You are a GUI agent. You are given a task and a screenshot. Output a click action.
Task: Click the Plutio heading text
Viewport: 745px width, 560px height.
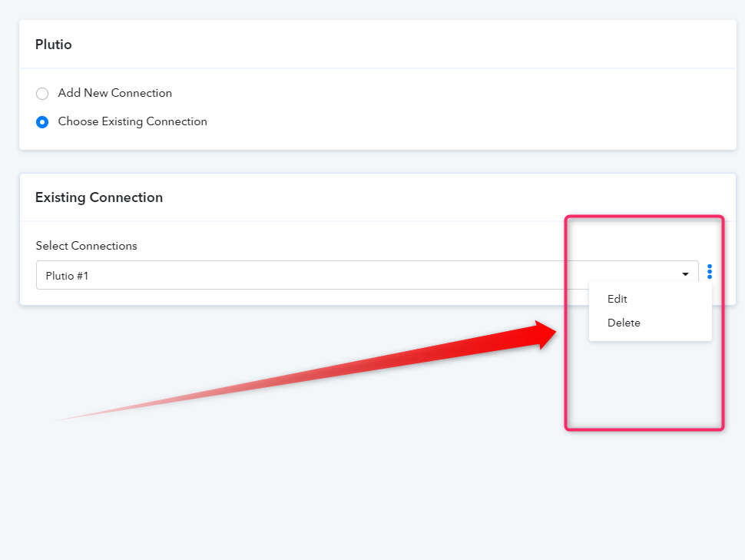(x=54, y=45)
